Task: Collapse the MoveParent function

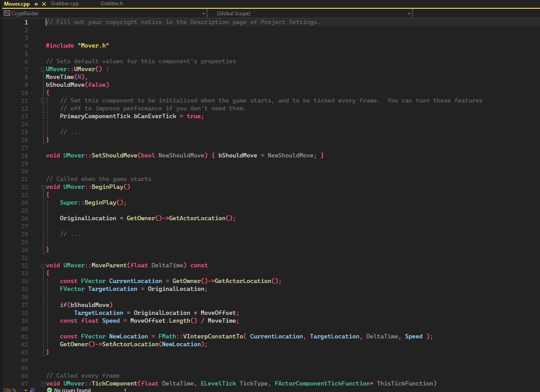Action: pyautogui.click(x=43, y=266)
